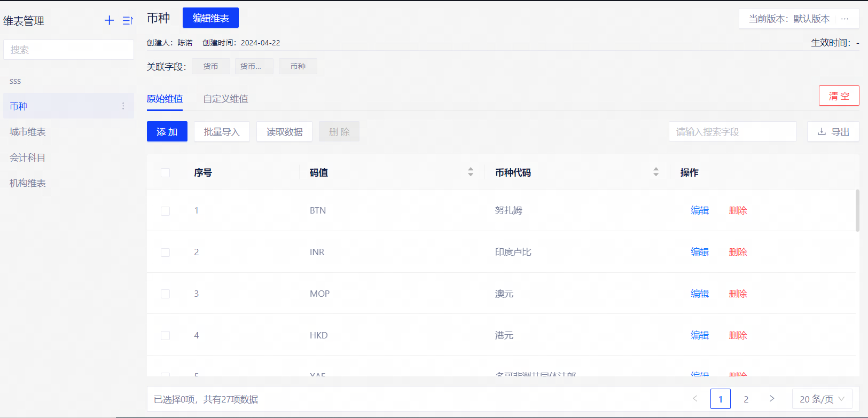Switch to the 自定义维值 tab
The image size is (868, 418).
pyautogui.click(x=225, y=99)
